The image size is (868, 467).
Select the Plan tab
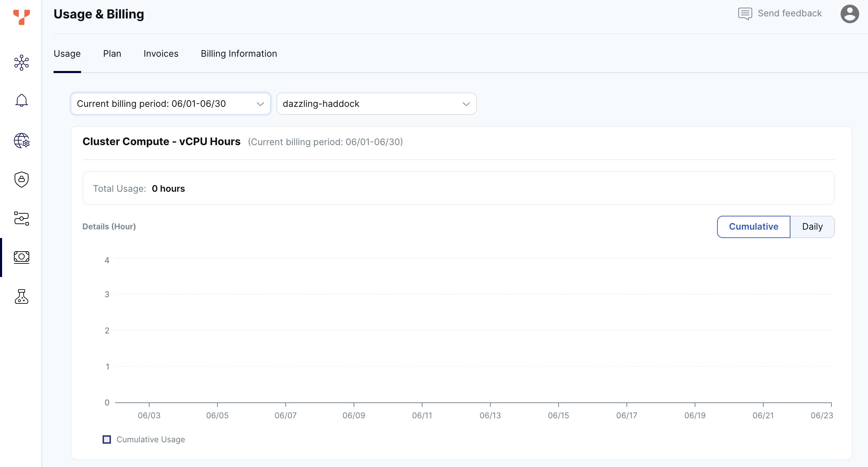(112, 53)
